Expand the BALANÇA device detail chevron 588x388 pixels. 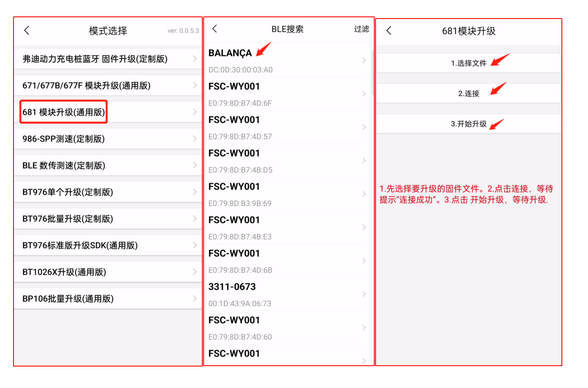click(x=363, y=60)
